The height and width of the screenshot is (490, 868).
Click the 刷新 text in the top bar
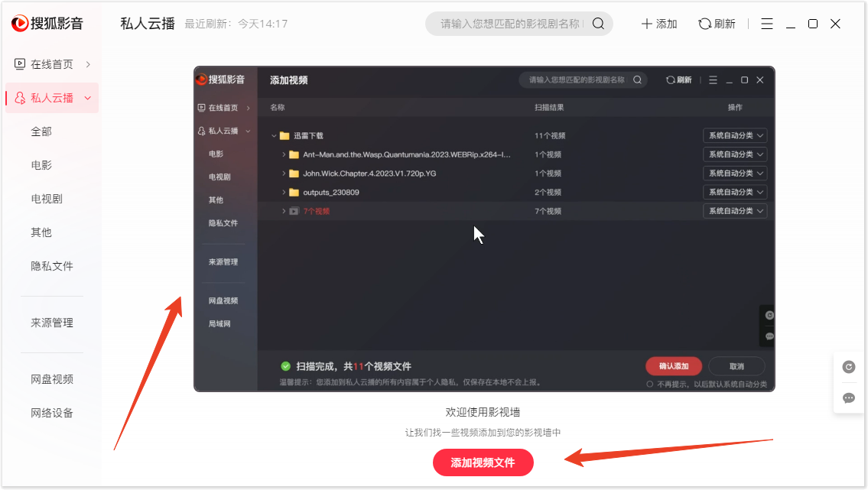point(725,24)
